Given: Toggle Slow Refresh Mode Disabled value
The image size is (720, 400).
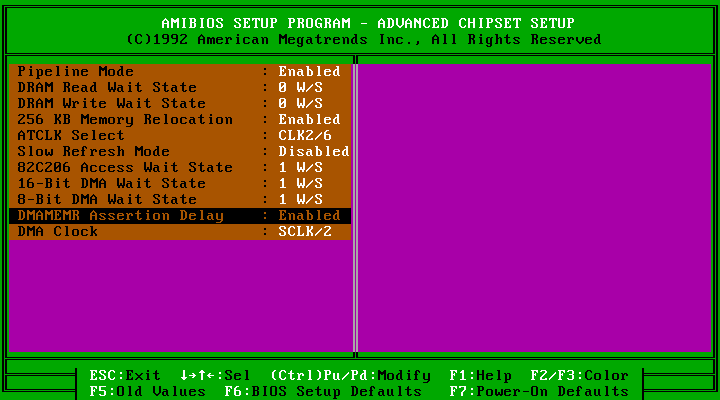Looking at the screenshot, I should click(313, 152).
